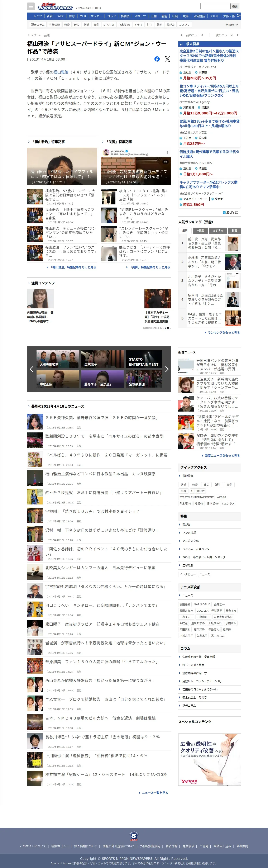
Task: Switch to the 一週間 ranking tab
Action: point(200,231)
